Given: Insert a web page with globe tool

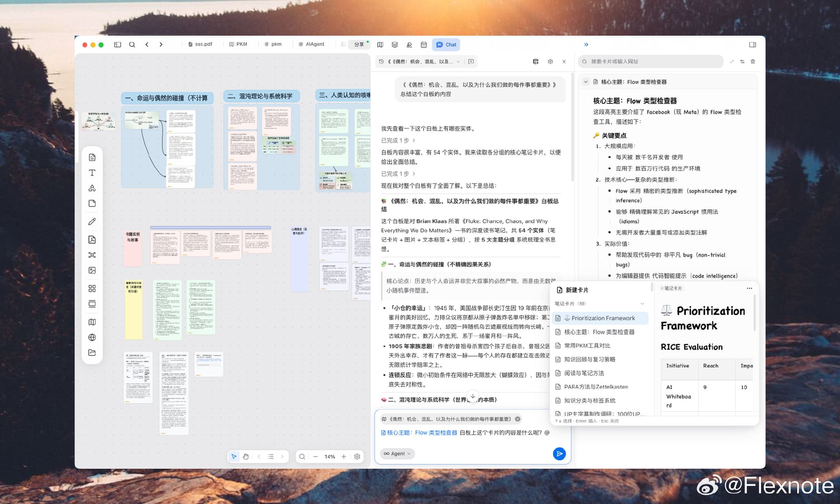Looking at the screenshot, I should point(92,337).
